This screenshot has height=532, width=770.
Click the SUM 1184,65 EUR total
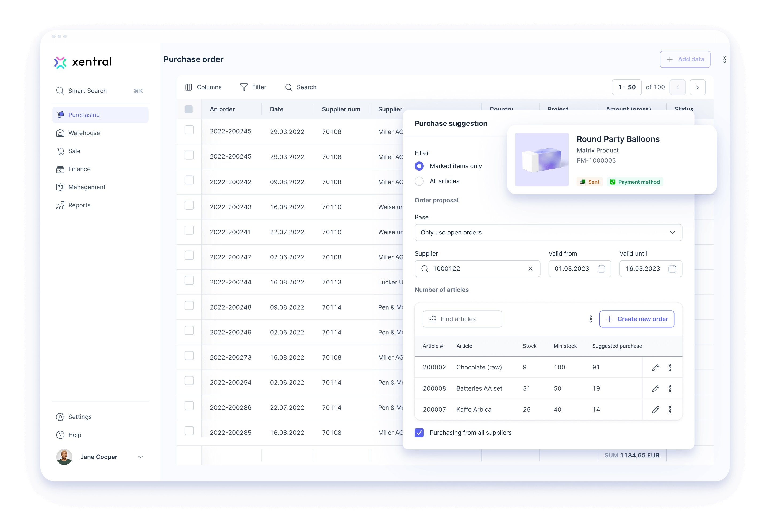coord(632,455)
